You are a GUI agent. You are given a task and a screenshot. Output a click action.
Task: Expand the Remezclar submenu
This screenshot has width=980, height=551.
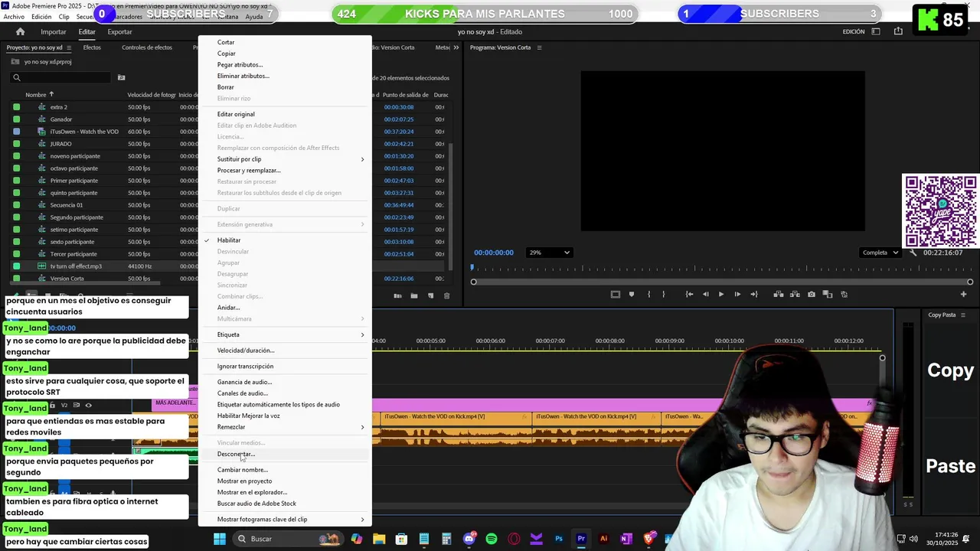pyautogui.click(x=285, y=427)
